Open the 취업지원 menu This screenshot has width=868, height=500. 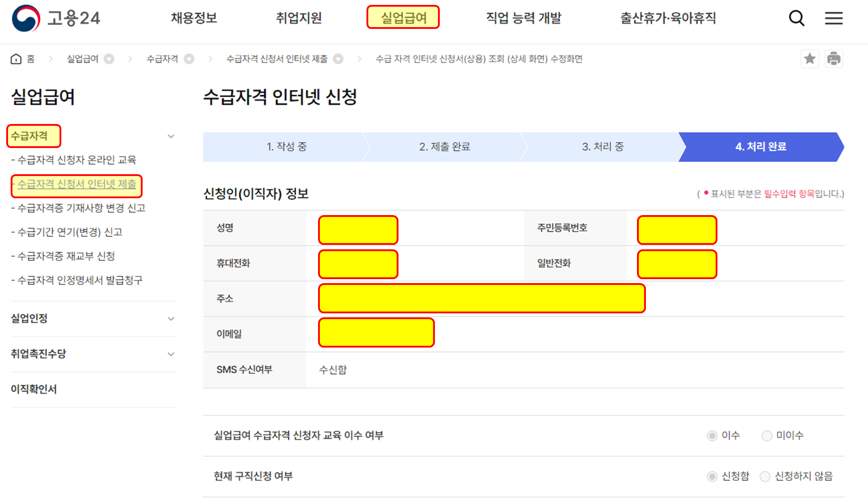[299, 18]
